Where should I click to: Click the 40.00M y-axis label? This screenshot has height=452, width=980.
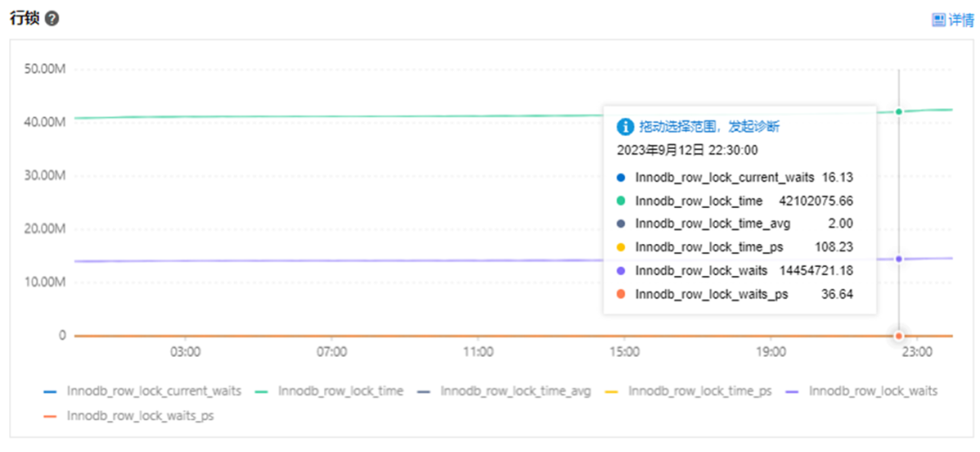(x=45, y=122)
